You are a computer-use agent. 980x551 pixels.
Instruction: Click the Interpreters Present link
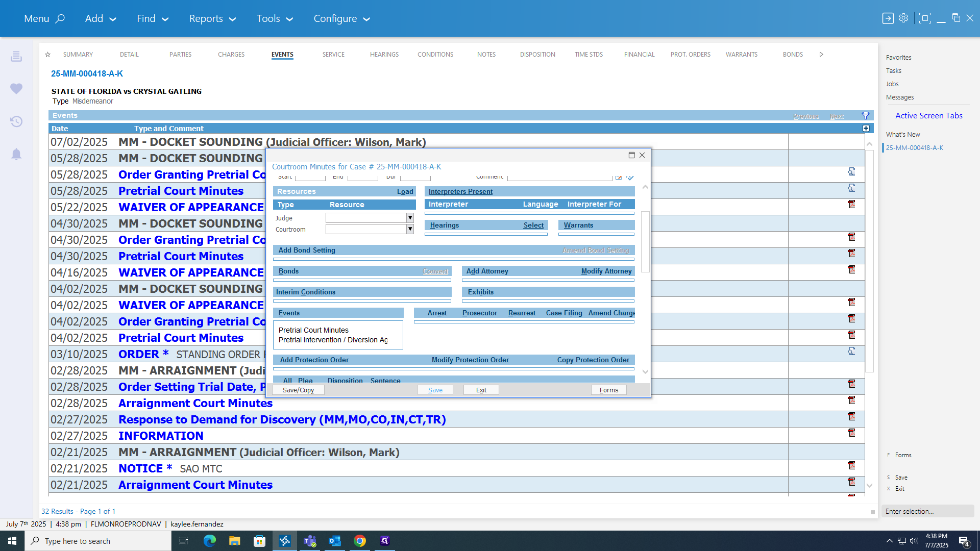(460, 191)
